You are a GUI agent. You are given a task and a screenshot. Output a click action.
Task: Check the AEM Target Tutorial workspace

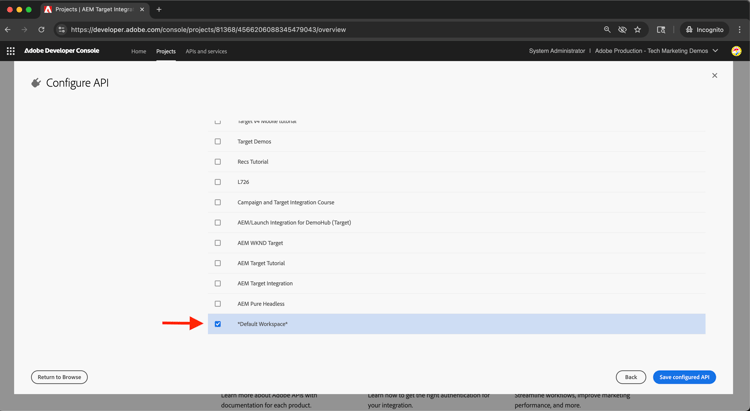coord(218,263)
